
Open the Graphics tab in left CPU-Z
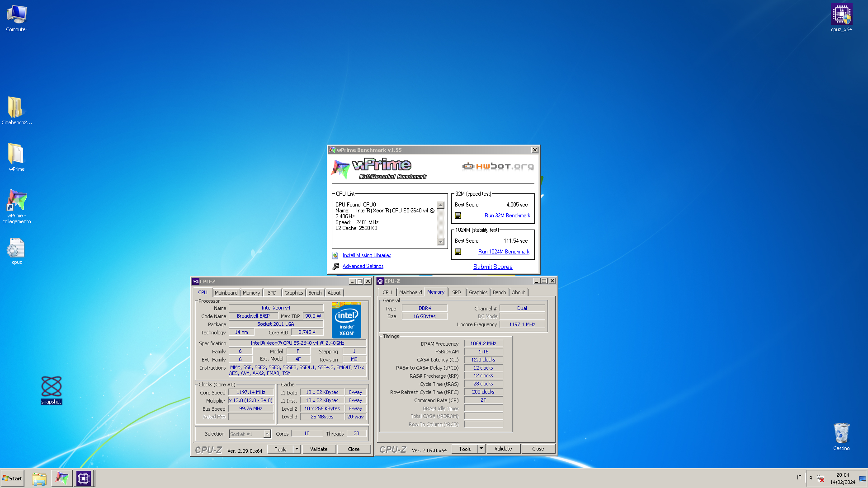[294, 293]
